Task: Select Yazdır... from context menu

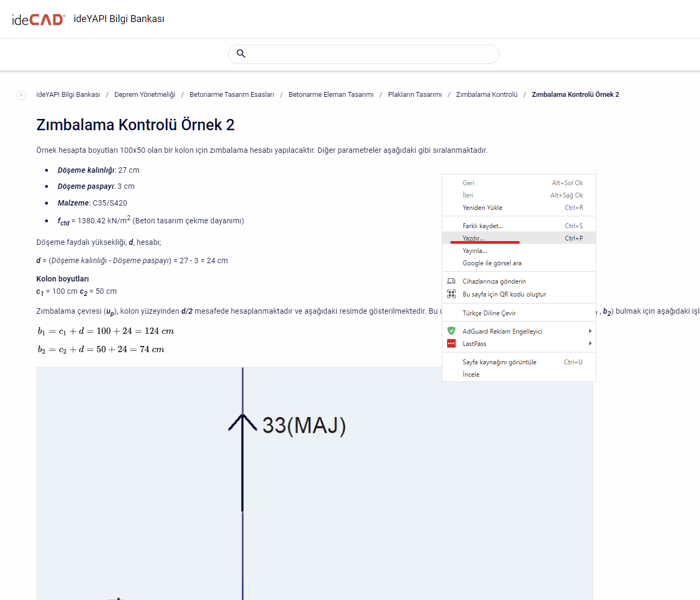Action: [473, 238]
